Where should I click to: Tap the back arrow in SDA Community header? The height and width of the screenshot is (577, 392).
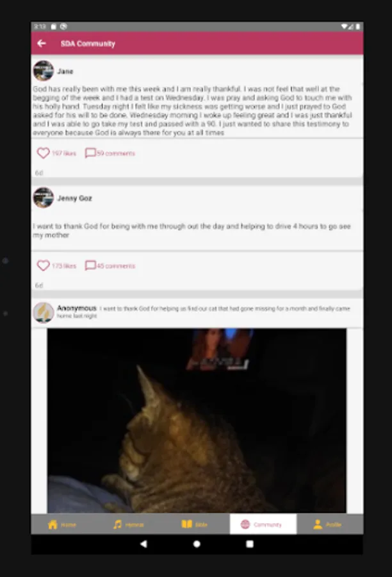pyautogui.click(x=42, y=44)
